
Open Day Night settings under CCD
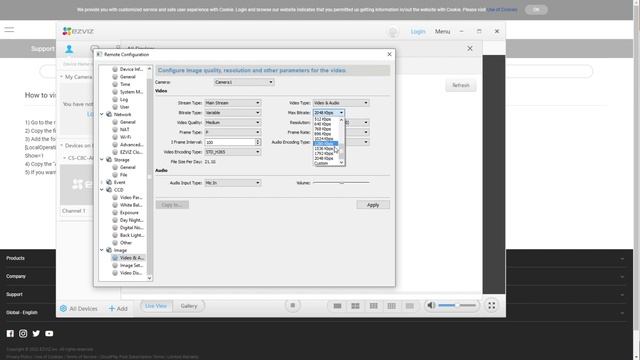point(131,220)
